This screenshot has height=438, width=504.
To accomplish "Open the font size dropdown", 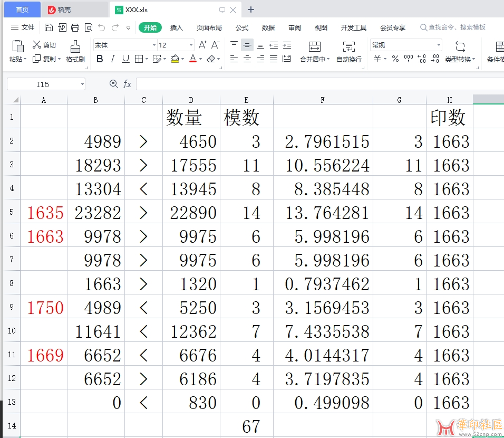I will point(191,45).
